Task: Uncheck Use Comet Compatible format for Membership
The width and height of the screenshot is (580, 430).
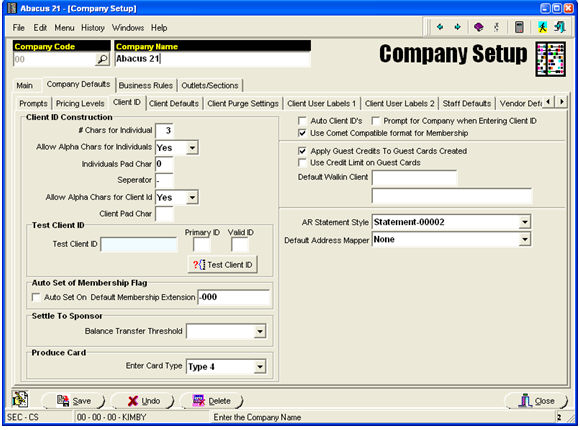Action: tap(302, 133)
